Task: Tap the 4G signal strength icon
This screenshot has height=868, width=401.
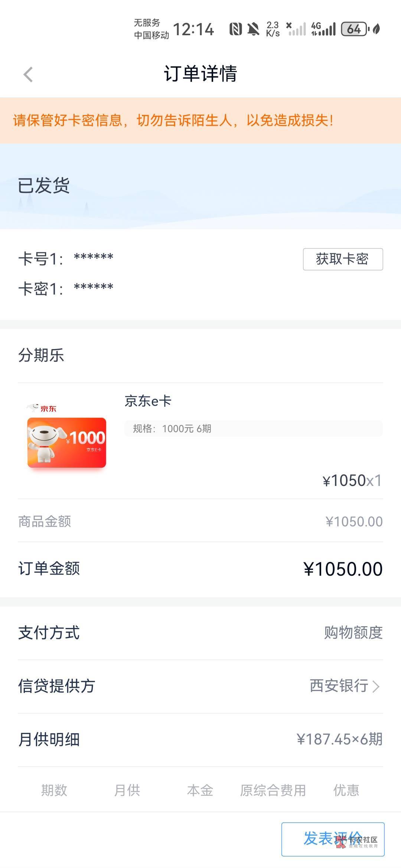Action: click(x=323, y=29)
